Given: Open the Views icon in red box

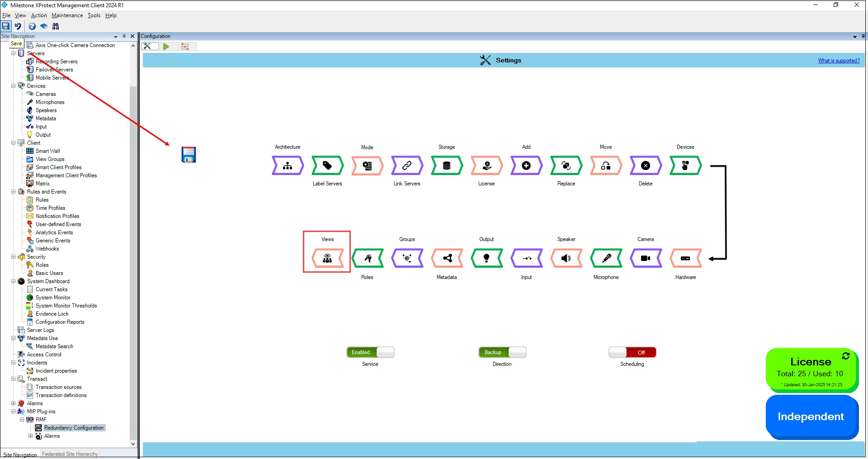Looking at the screenshot, I should click(x=327, y=258).
